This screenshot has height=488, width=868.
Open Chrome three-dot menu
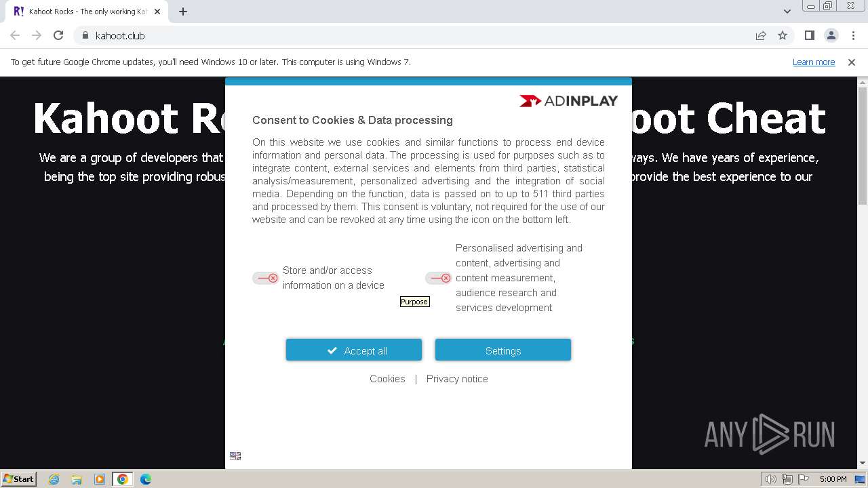852,35
